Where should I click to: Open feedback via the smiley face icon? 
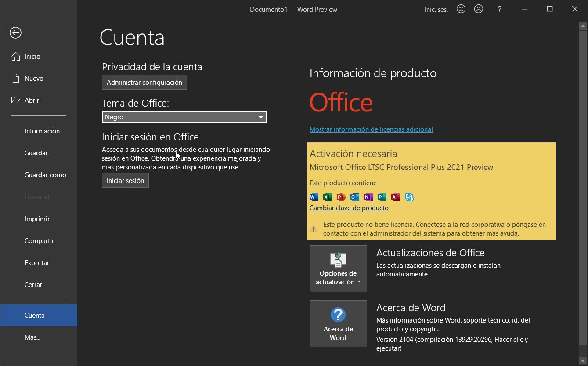(461, 9)
